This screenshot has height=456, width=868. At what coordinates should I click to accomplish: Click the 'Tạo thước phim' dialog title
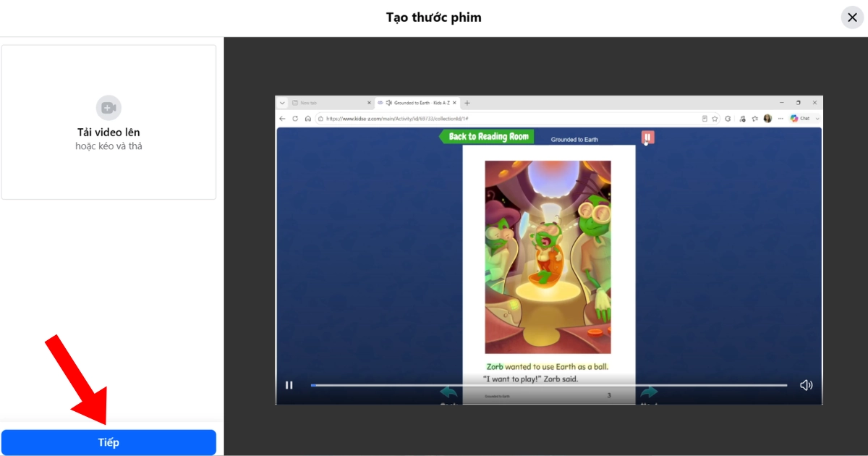(x=434, y=17)
